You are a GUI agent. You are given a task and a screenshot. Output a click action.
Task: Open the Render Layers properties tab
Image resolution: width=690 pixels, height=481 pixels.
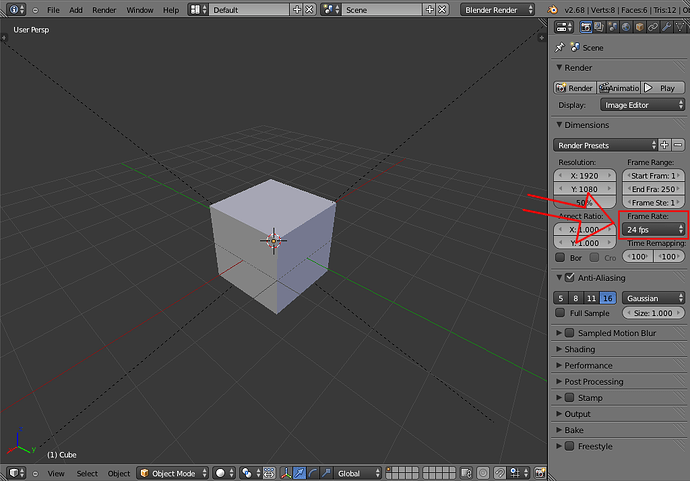599,27
